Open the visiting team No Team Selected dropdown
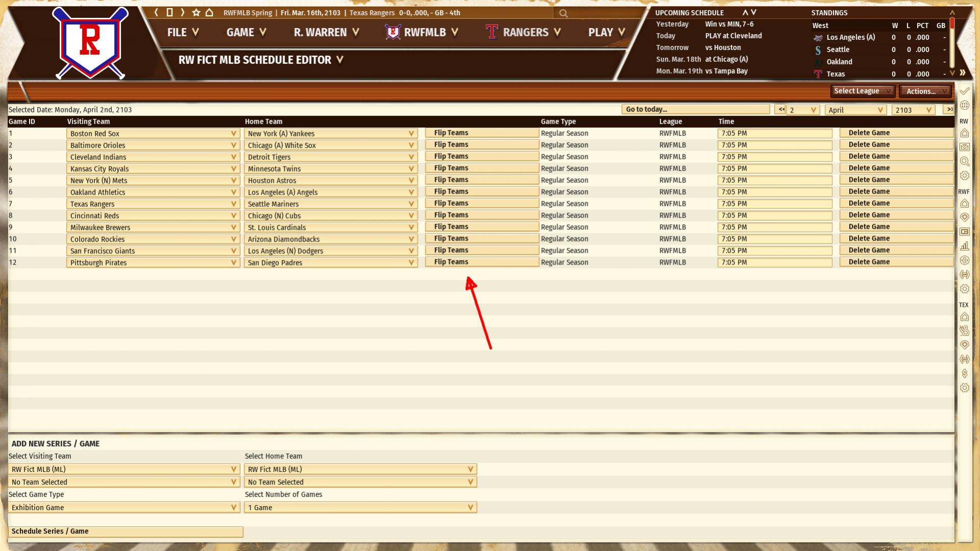This screenshot has width=980, height=551. [x=124, y=482]
